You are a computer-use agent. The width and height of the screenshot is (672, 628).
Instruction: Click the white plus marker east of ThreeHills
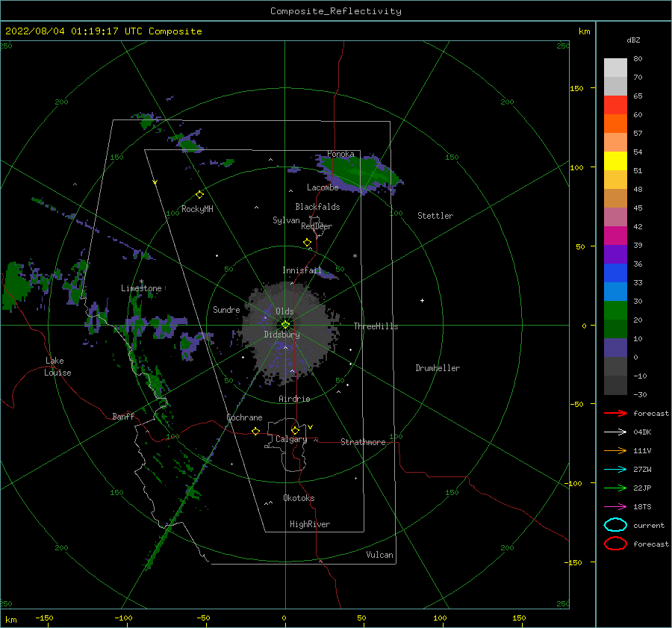(422, 300)
